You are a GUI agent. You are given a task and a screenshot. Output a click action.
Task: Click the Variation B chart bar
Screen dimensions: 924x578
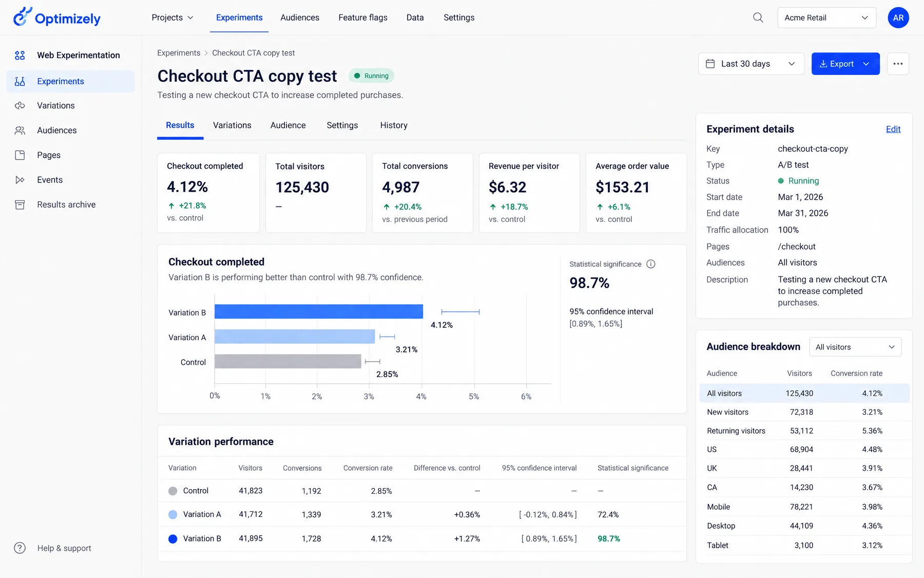319,311
